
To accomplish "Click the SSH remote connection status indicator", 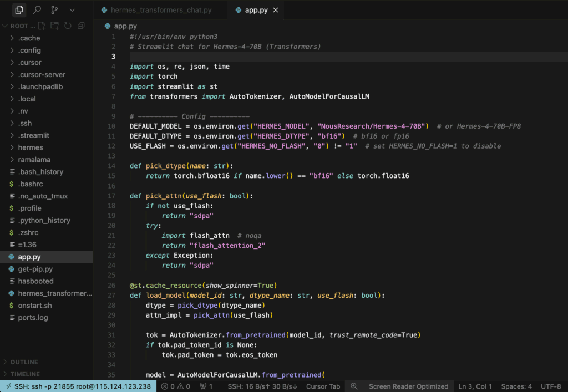I will coord(78,386).
